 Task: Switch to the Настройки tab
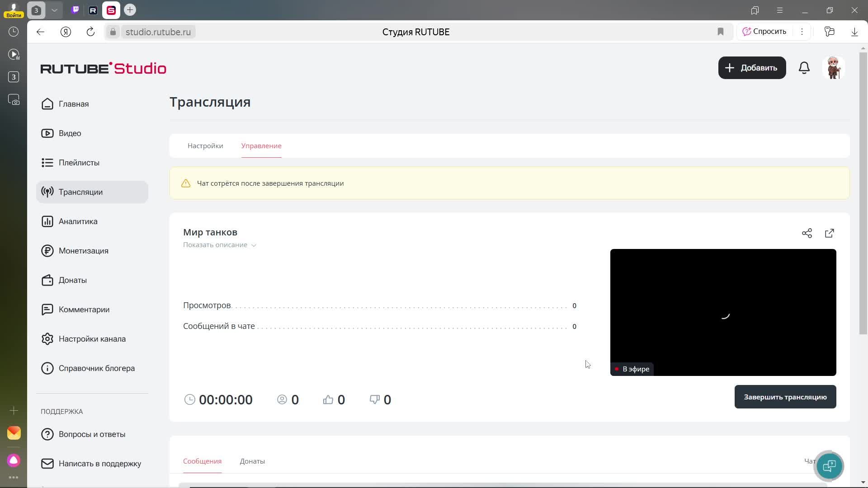(205, 146)
